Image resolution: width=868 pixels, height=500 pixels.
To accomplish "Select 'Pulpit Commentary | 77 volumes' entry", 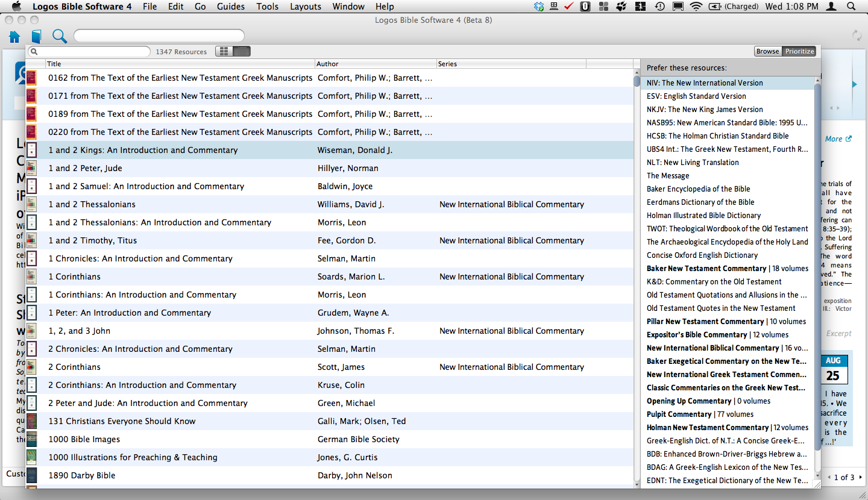I will 727,414.
